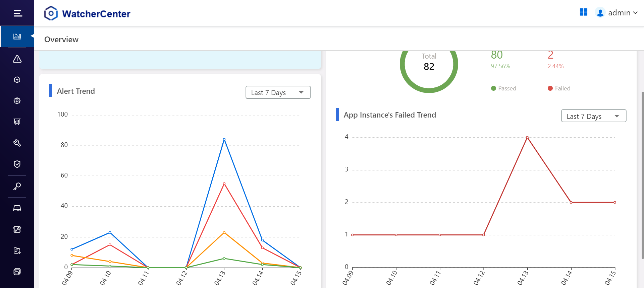Click the WatcherCenter title text
Screen dimensions: 644x288
(96, 14)
